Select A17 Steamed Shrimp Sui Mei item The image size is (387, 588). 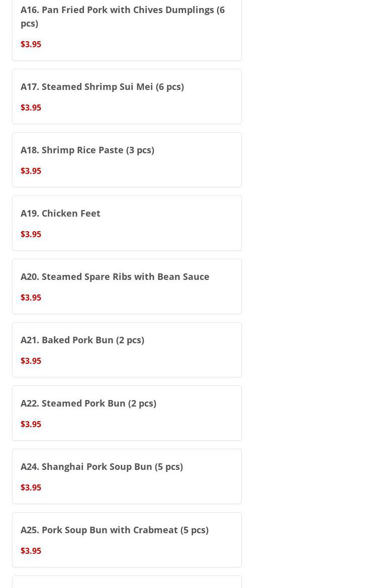[x=102, y=86]
